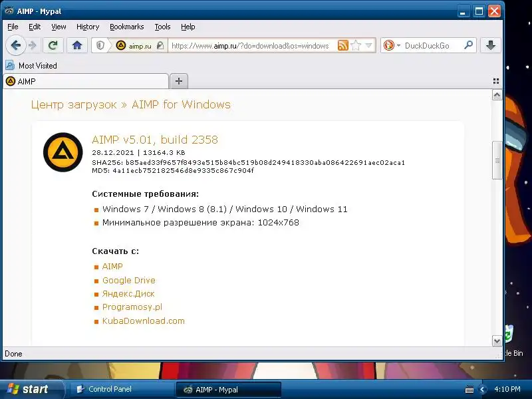Open the Windows start button
Screen dimensions: 532x399
32,389
